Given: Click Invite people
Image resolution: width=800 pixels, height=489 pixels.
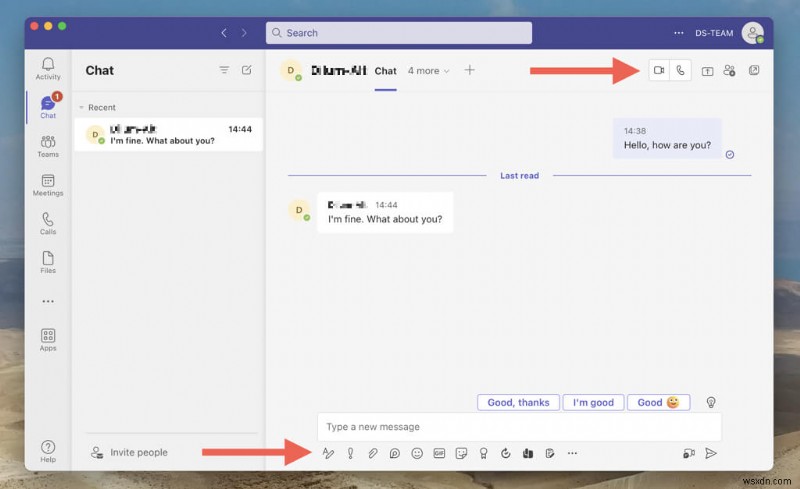Looking at the screenshot, I should (129, 452).
